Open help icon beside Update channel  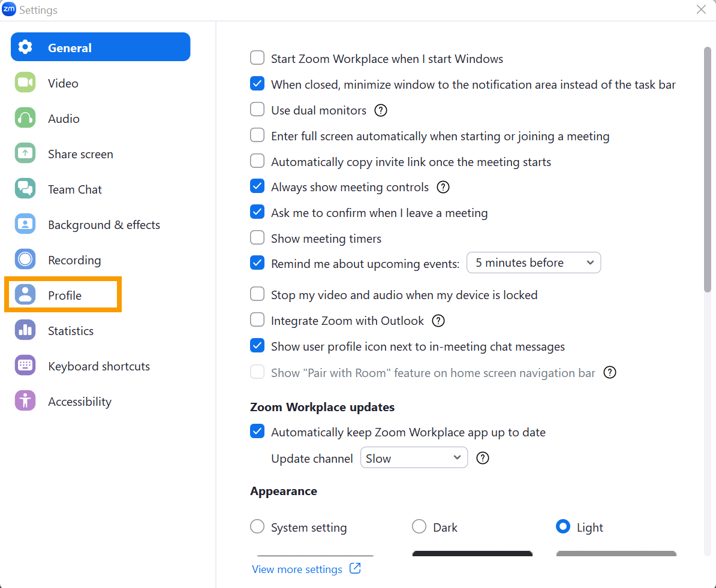click(x=483, y=458)
